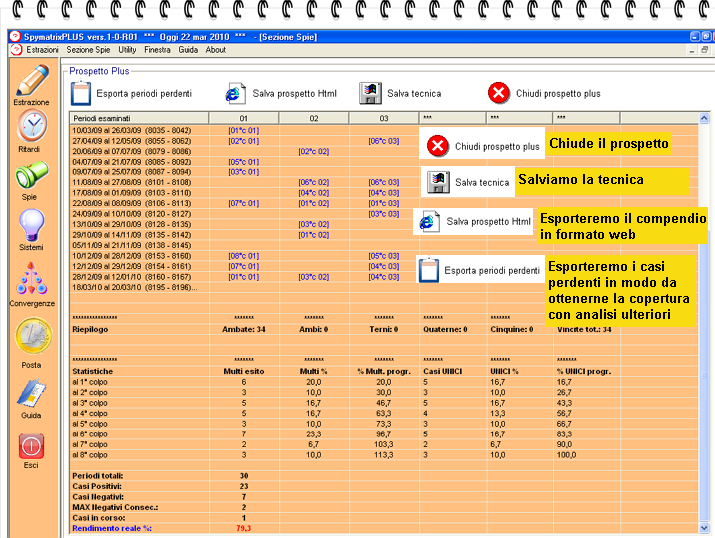Click the 02 column header
The width and height of the screenshot is (715, 538).
(x=314, y=118)
